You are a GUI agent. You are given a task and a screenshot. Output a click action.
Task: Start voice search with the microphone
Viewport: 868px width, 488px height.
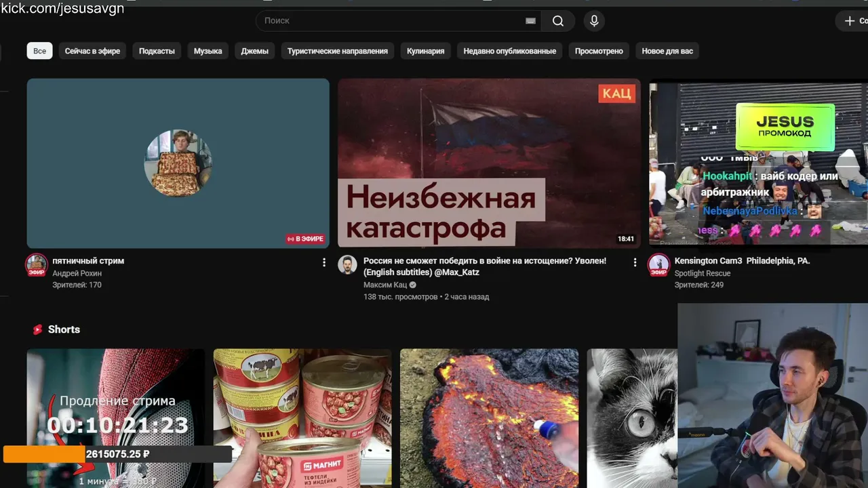pos(594,21)
